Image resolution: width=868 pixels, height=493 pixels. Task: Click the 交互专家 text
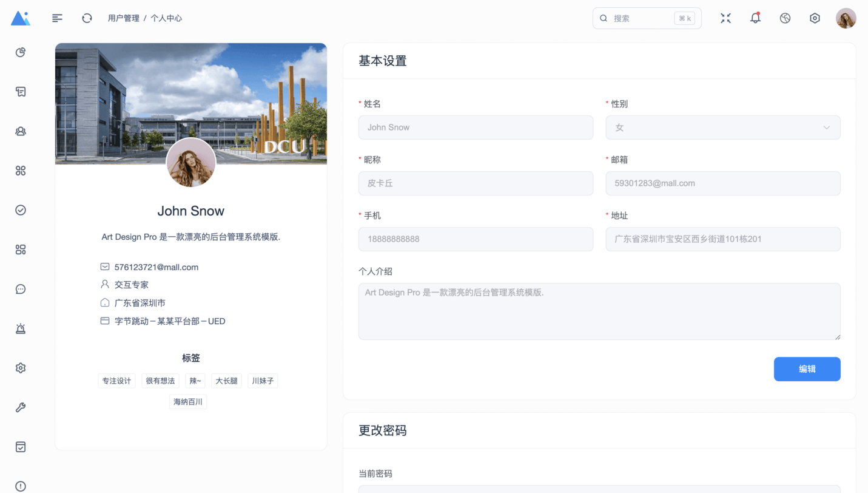click(132, 285)
